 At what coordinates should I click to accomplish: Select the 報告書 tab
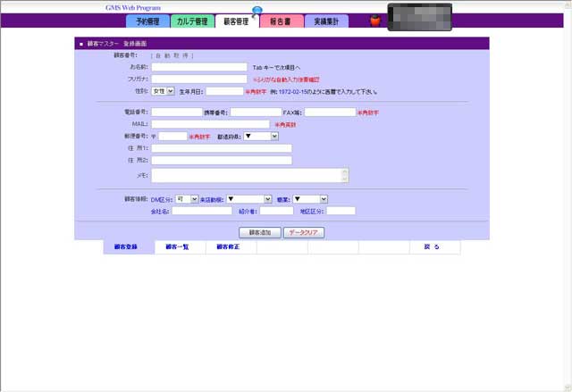[x=282, y=21]
